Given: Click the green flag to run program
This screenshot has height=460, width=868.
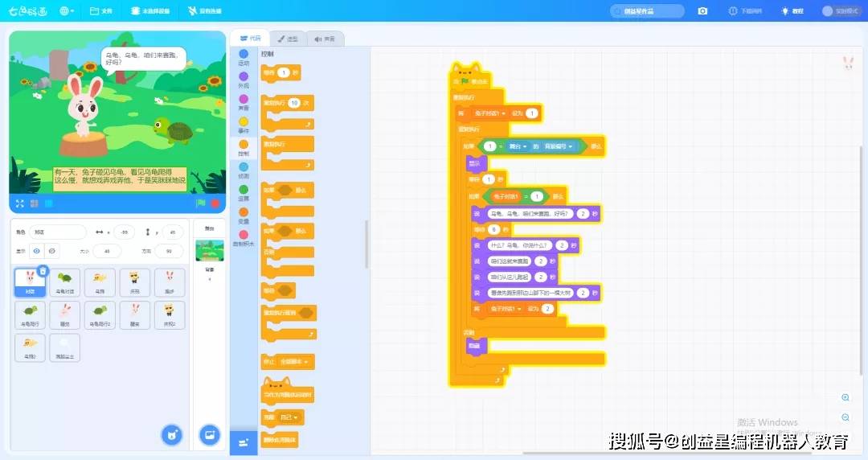Looking at the screenshot, I should click(201, 203).
